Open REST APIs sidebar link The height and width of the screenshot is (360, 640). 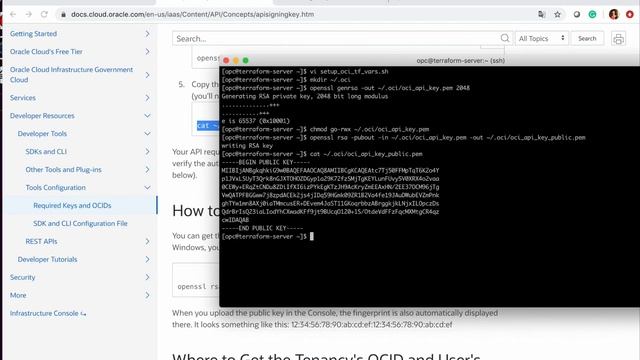click(41, 242)
